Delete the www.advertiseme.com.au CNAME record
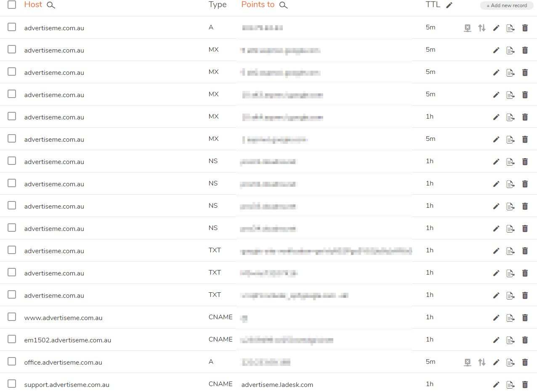Viewport: 537px width, 392px height. click(x=525, y=318)
